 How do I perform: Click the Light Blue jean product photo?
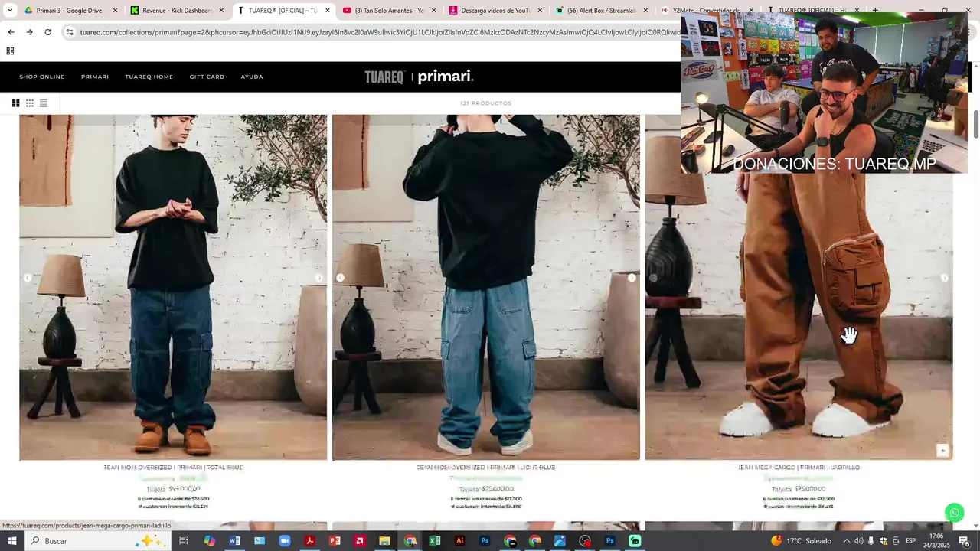(486, 288)
